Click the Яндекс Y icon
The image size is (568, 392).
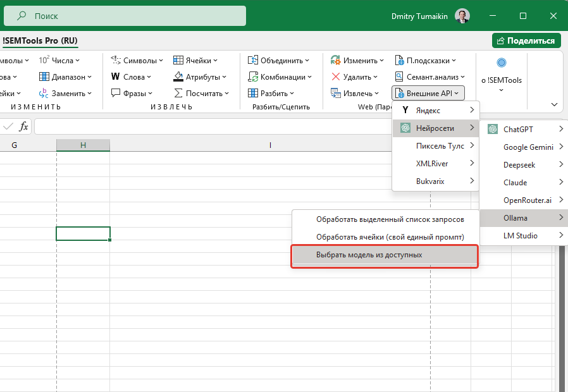point(405,110)
